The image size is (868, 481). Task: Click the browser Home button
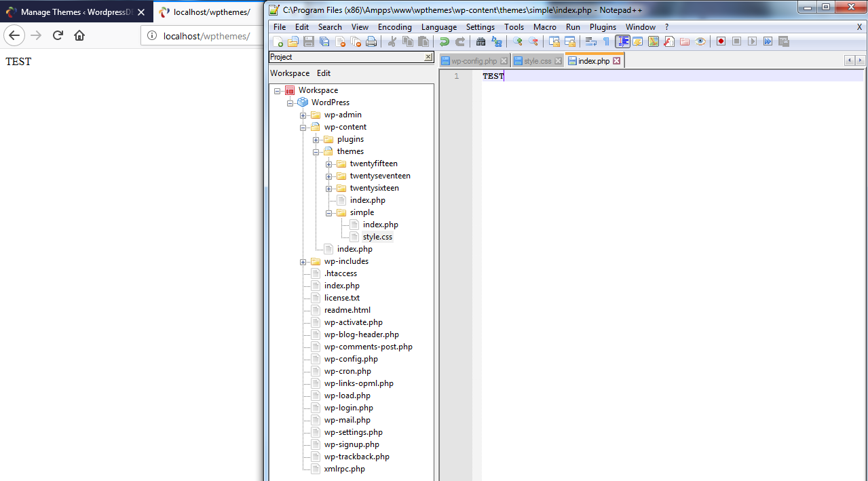79,35
